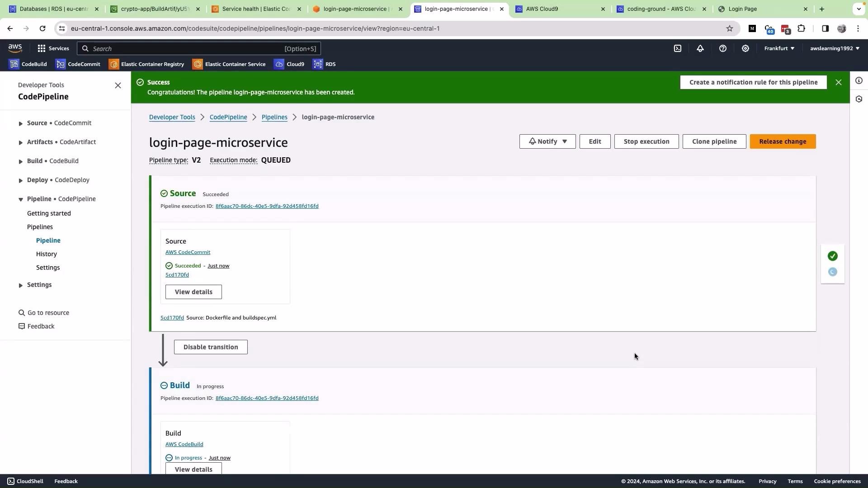This screenshot has width=868, height=488.
Task: Go back in browser history
Action: 10,28
